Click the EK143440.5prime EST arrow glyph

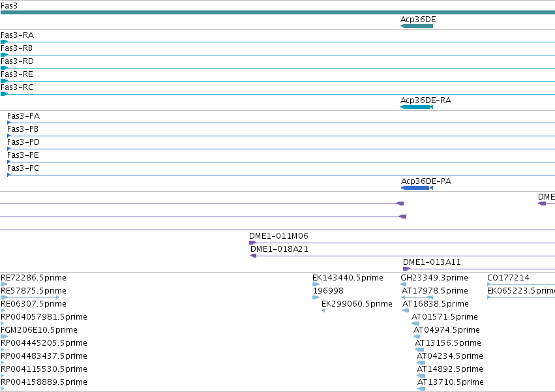click(x=316, y=284)
